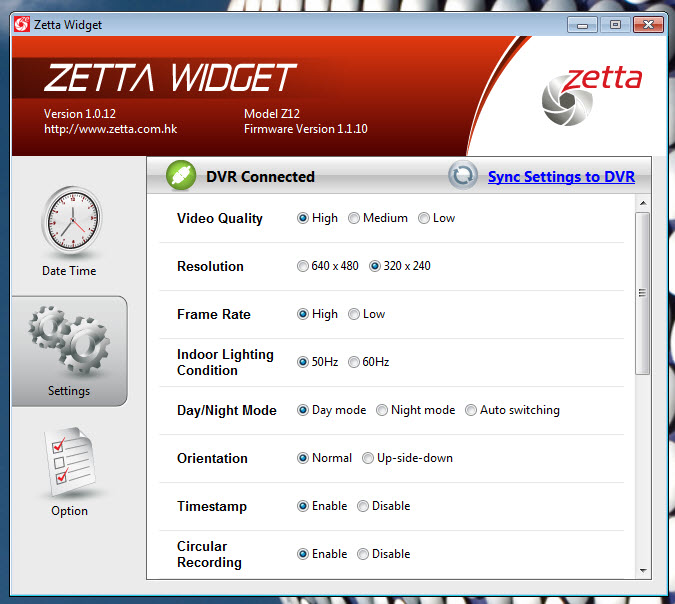675x604 pixels.
Task: Click the Zetta Widget title bar app icon
Action: [x=22, y=25]
